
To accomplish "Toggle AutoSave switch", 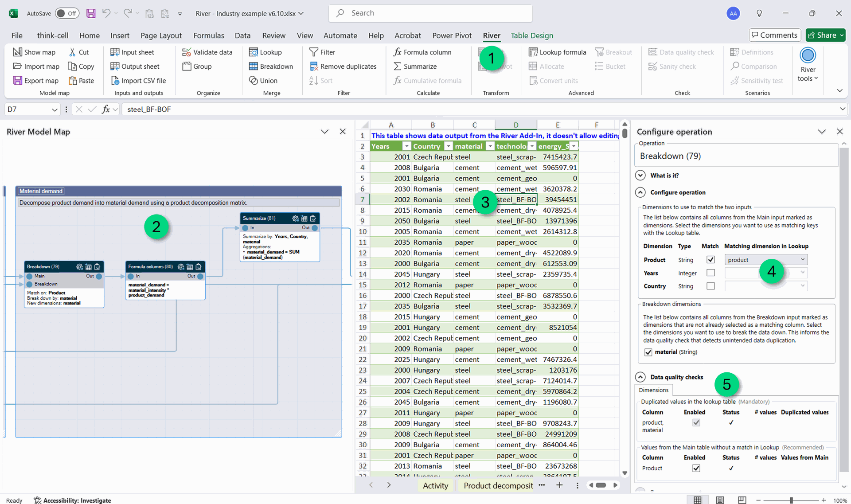I will [x=67, y=13].
